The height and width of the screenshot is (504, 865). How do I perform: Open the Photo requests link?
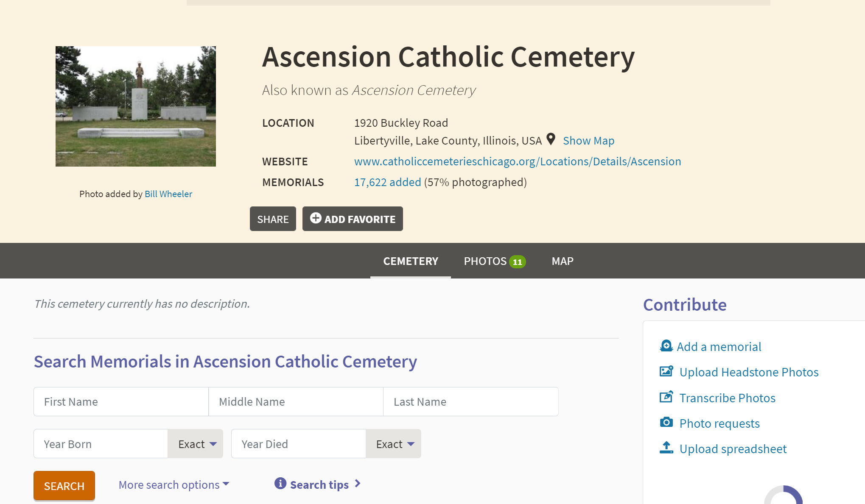click(x=719, y=423)
